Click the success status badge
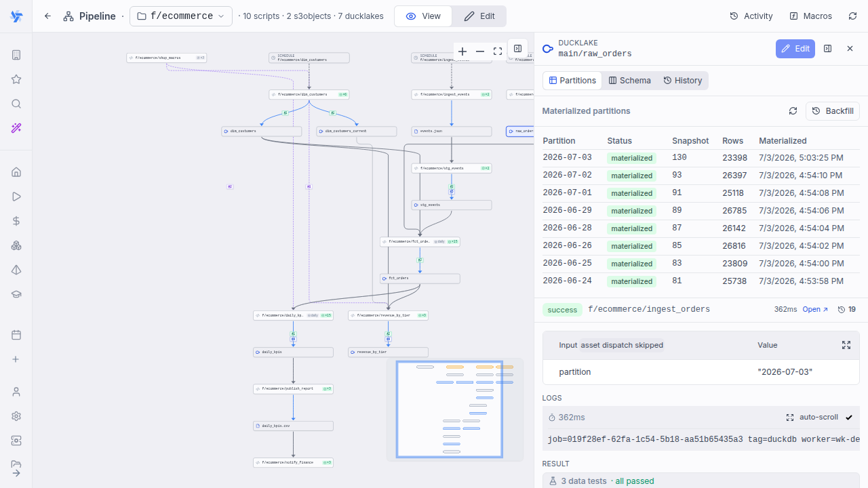Screen dimensions: 868x488 pyautogui.click(x=562, y=310)
